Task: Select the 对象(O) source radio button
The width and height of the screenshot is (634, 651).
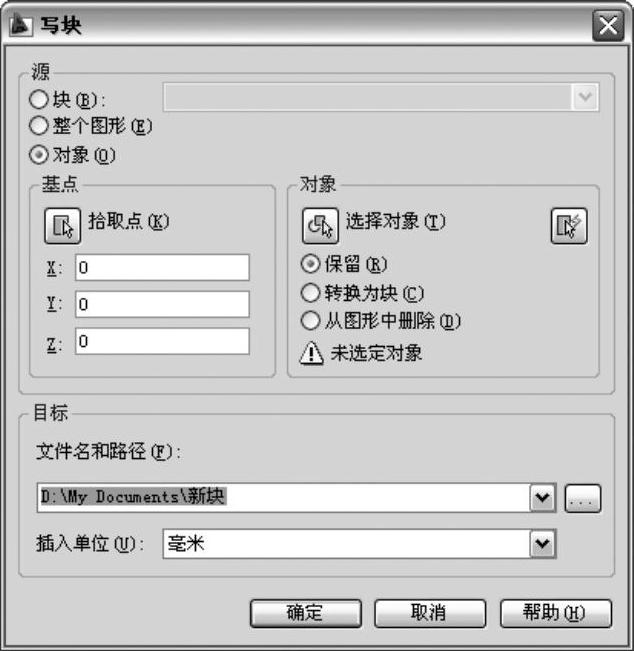Action: coord(39,155)
